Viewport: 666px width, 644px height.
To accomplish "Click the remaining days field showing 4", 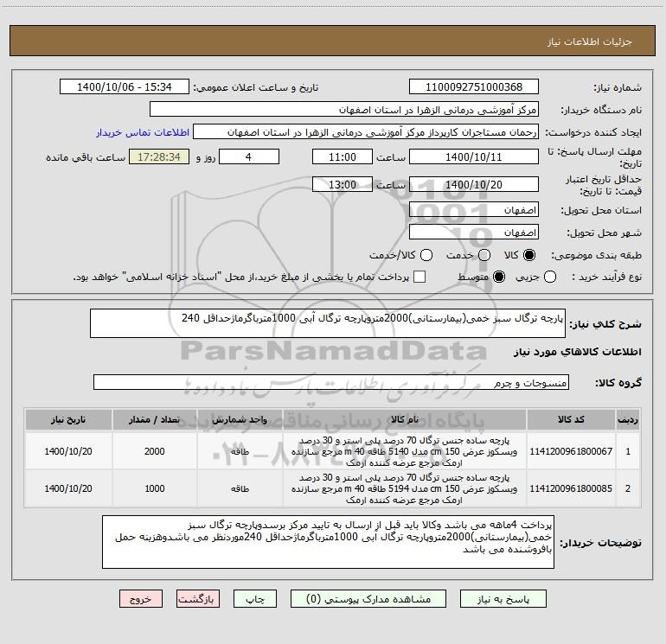I will 249,157.
